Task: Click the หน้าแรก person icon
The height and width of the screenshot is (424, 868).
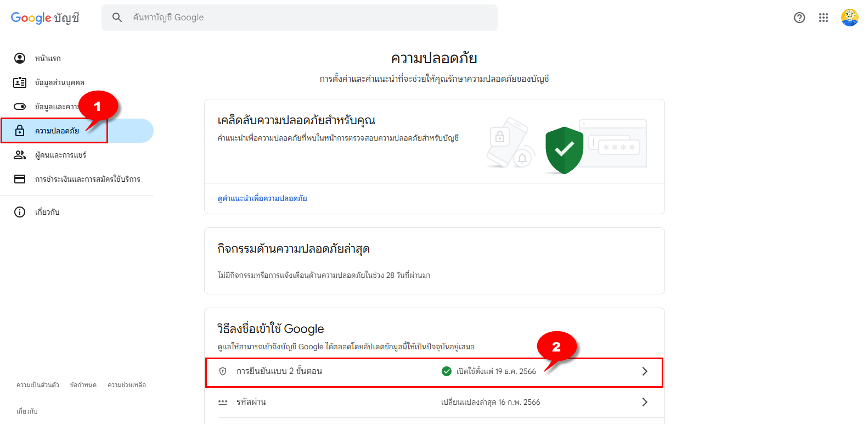Action: point(20,58)
